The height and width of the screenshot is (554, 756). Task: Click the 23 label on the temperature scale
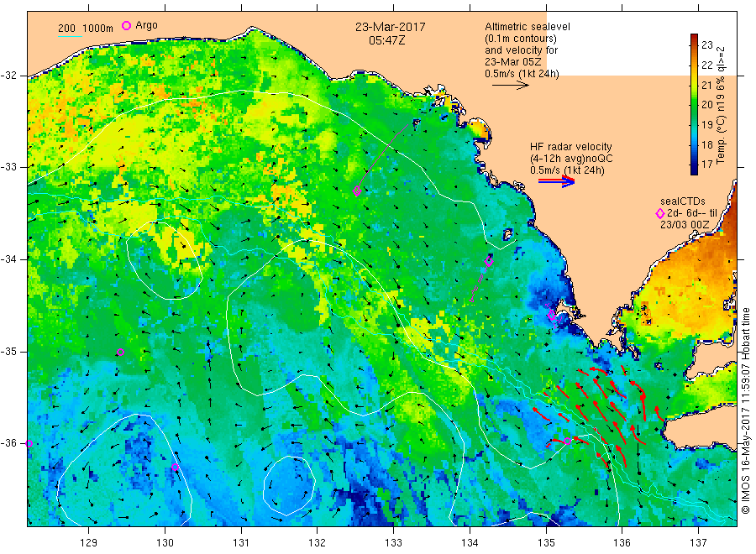[x=706, y=44]
